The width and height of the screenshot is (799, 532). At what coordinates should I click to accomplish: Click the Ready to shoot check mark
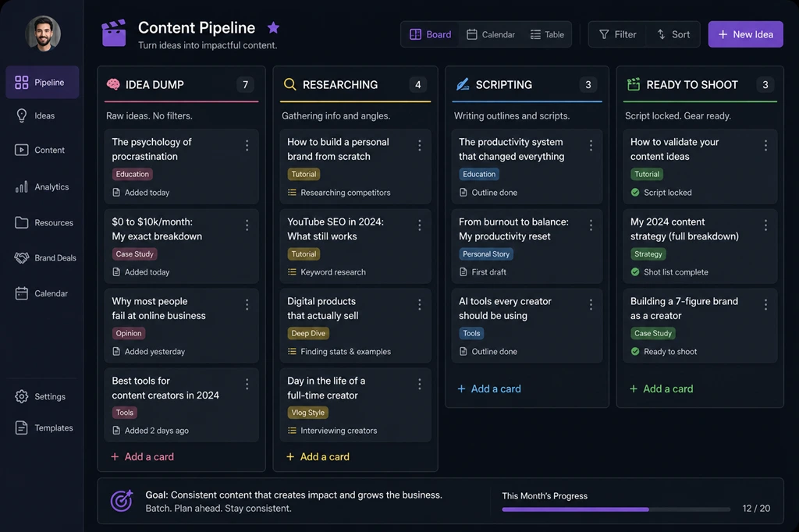coord(635,351)
